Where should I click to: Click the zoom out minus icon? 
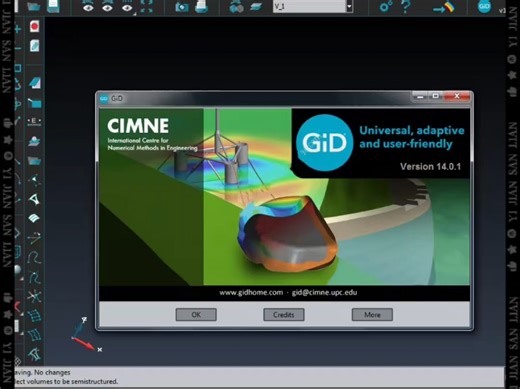click(x=18, y=49)
